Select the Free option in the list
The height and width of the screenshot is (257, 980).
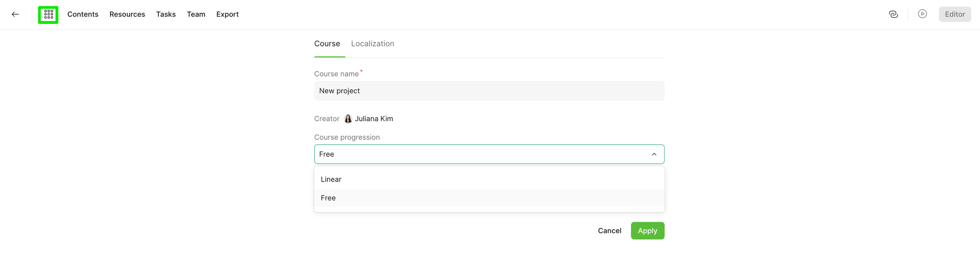(x=489, y=198)
